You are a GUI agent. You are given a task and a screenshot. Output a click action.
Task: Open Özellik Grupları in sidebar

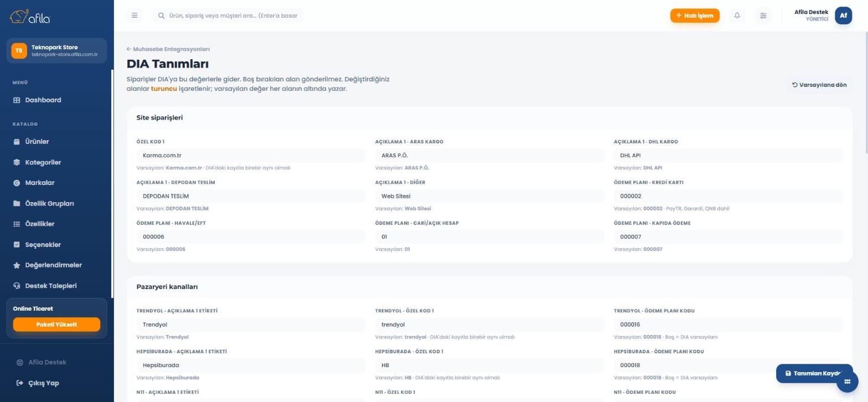click(56, 203)
